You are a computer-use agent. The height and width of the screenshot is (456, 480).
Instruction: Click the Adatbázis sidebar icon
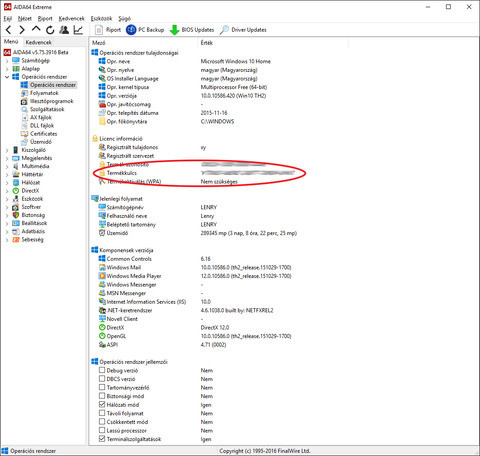[16, 231]
